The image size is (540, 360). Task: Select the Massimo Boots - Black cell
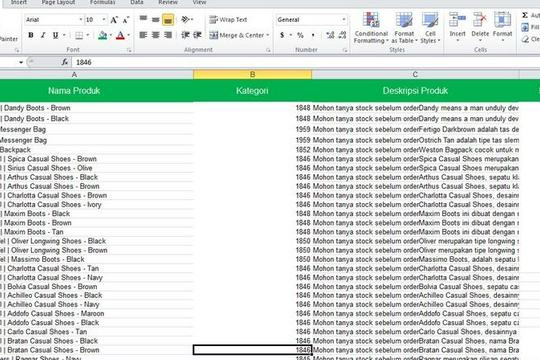click(x=96, y=259)
